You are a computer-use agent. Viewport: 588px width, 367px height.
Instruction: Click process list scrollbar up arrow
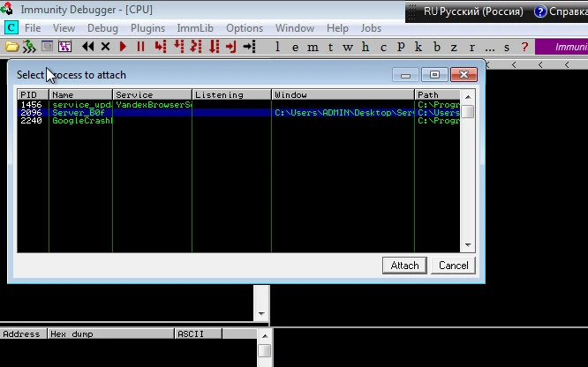click(468, 97)
